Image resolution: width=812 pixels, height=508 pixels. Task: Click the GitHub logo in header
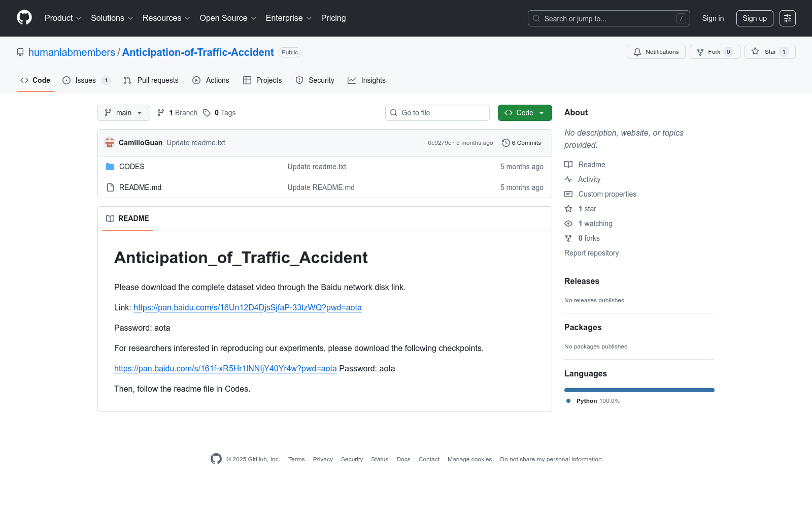coord(24,18)
